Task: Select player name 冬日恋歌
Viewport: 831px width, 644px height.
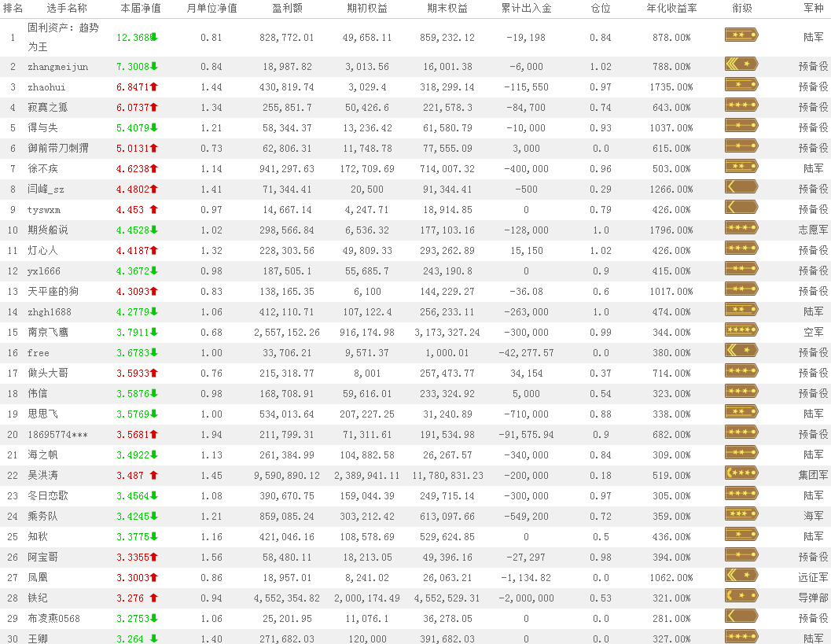Action: pyautogui.click(x=48, y=495)
